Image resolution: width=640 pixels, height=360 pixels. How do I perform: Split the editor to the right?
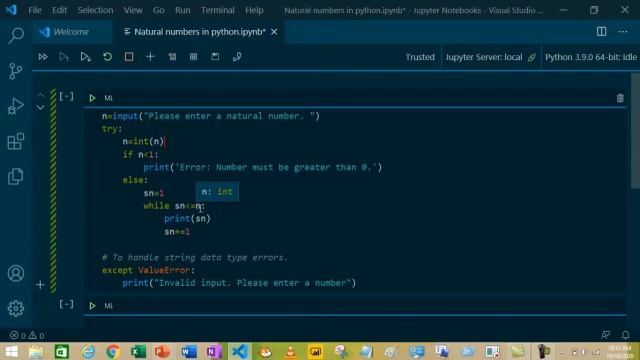coord(601,31)
